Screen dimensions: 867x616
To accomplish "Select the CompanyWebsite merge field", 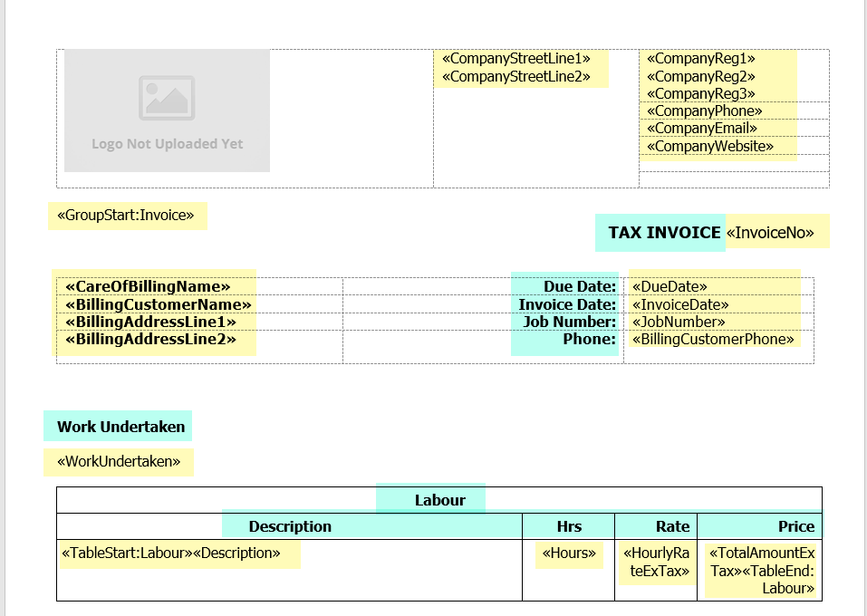I will (709, 146).
